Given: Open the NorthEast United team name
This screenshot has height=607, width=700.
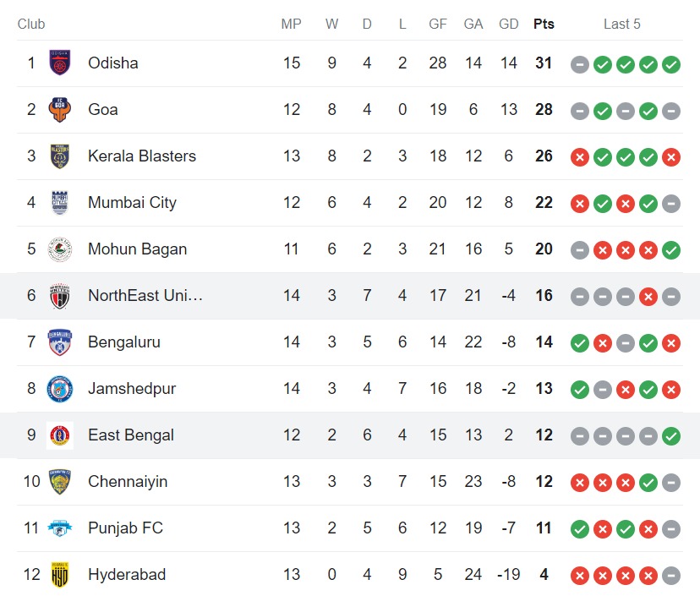Looking at the screenshot, I should point(145,296).
